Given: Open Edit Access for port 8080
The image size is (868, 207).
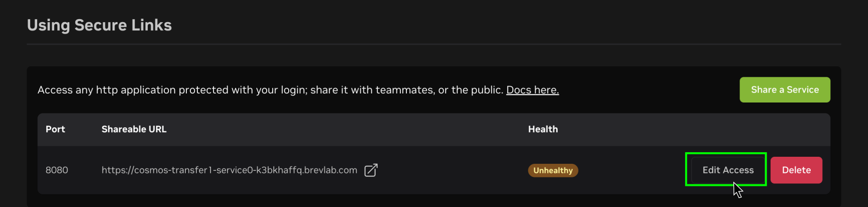Looking at the screenshot, I should click(x=728, y=170).
